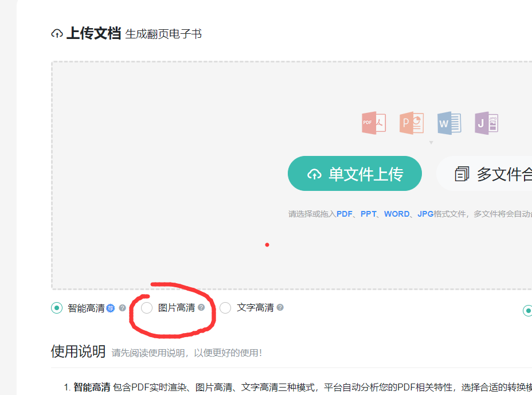Click the stacked-pages icon on 多文件 button
Viewport: 532px width, 395px height.
click(462, 174)
